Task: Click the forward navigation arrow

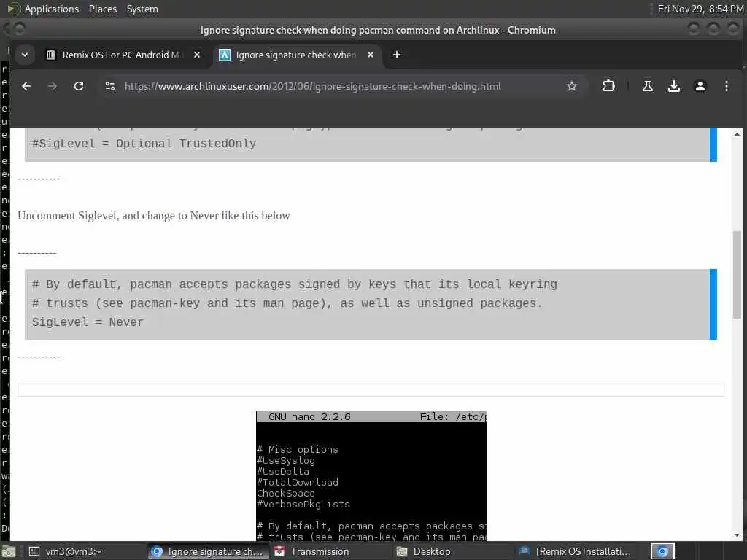Action: coord(53,86)
